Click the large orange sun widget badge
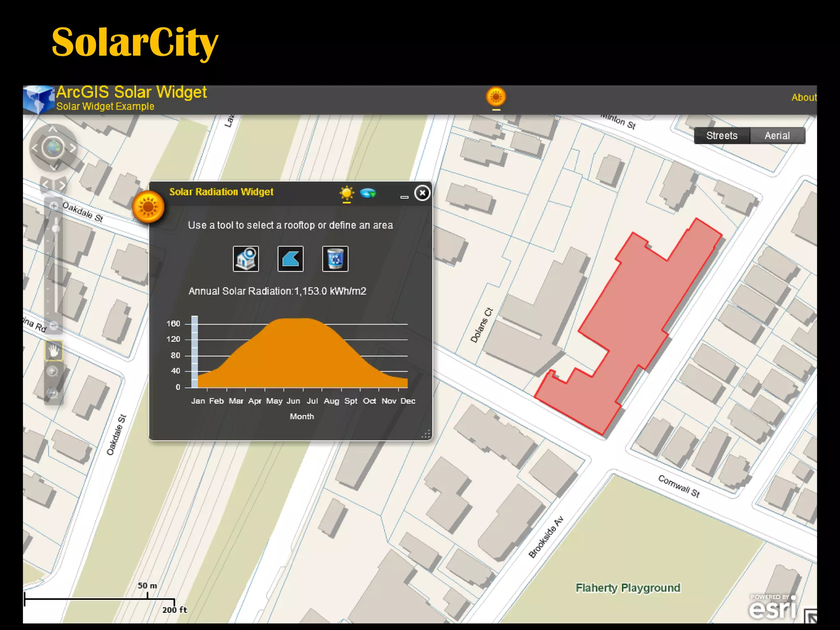 tap(148, 207)
